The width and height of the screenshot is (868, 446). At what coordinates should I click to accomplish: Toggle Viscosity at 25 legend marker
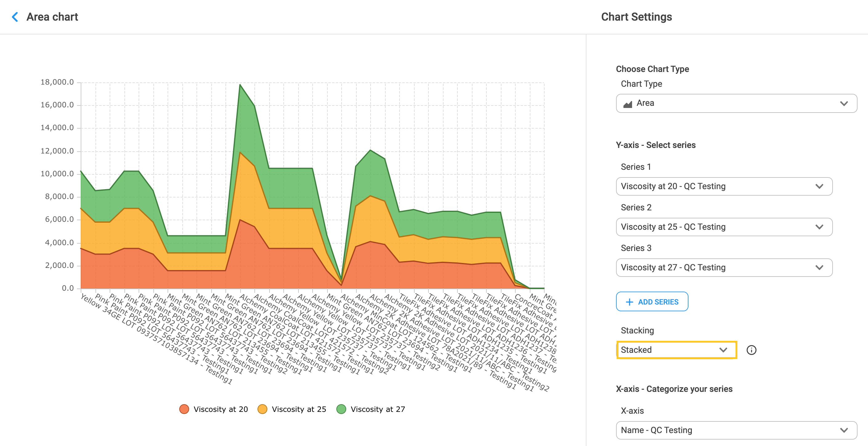pos(262,409)
